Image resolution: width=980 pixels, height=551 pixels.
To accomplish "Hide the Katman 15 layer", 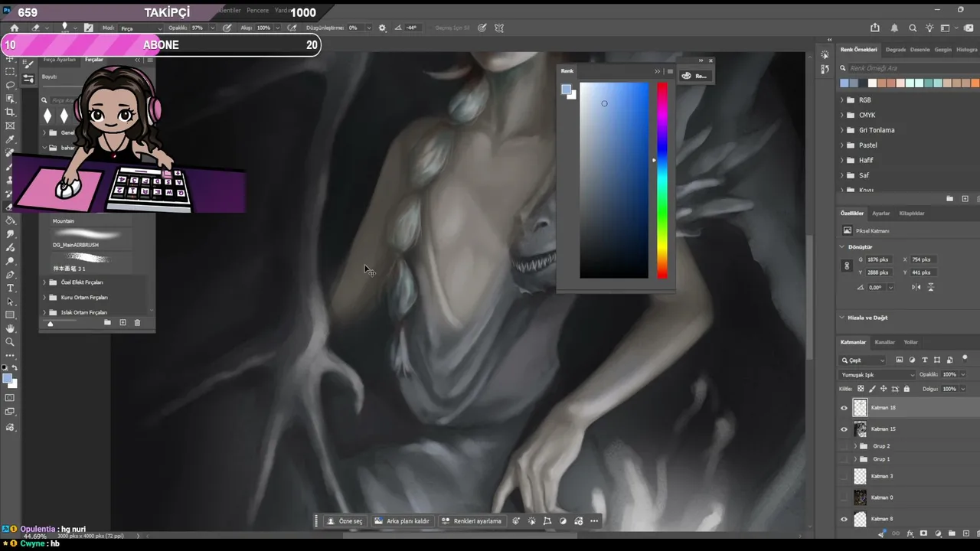I will click(x=844, y=429).
